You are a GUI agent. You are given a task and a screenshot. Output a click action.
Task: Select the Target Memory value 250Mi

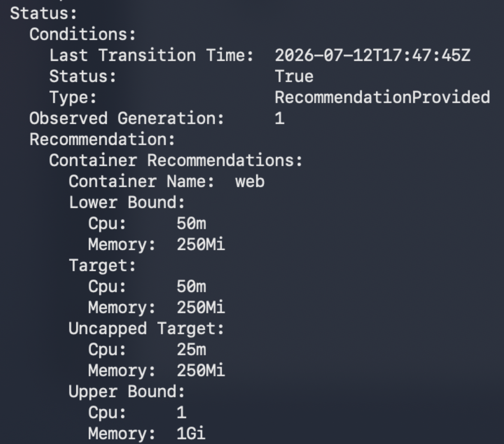201,308
